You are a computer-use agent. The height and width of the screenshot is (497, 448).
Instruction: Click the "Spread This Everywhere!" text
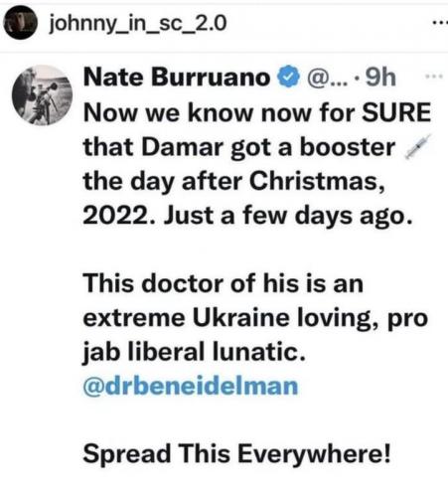236,454
